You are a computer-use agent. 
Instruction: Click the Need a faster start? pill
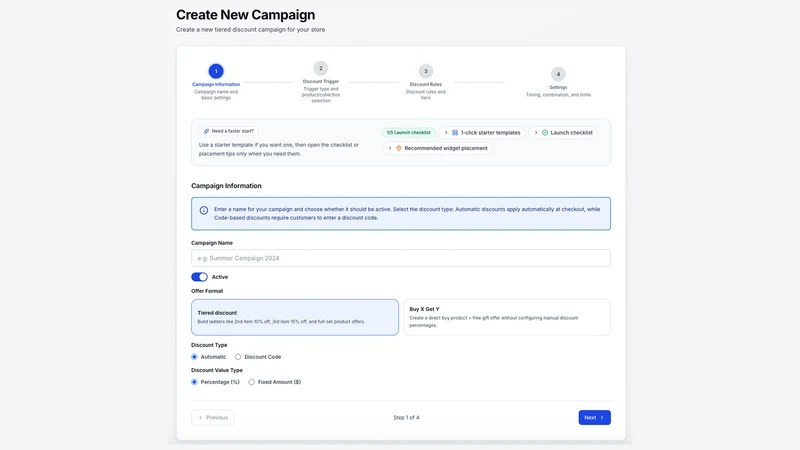click(229, 131)
